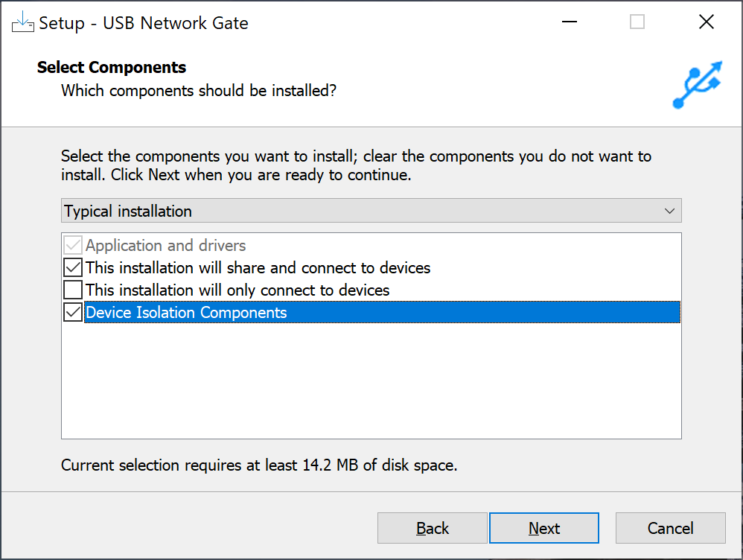Proceed by clicking Next

click(x=544, y=528)
